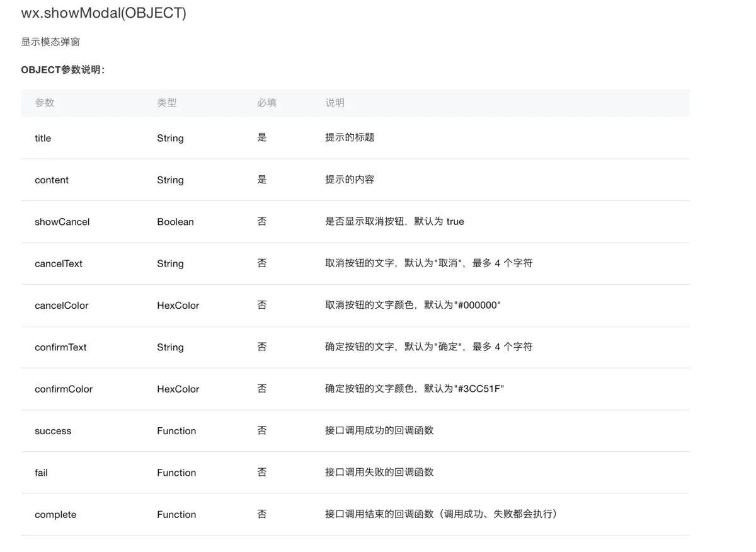Click the wx.showModal(OBJECT) page heading
This screenshot has height=552, width=756.
click(x=103, y=13)
